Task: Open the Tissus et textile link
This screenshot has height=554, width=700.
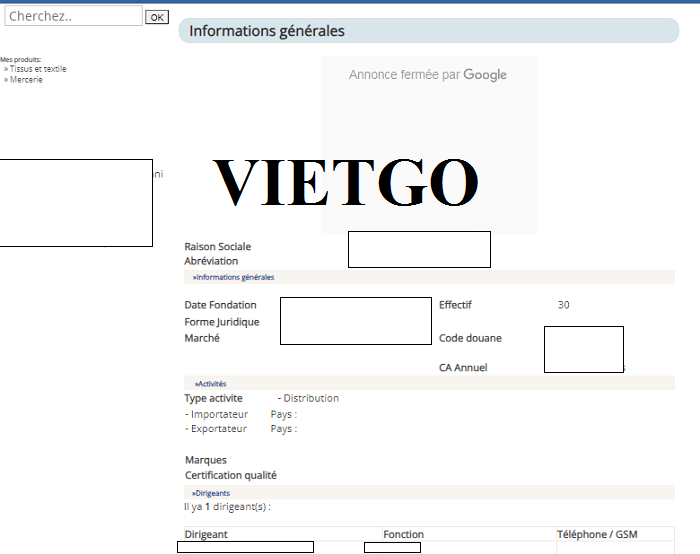Action: point(38,69)
